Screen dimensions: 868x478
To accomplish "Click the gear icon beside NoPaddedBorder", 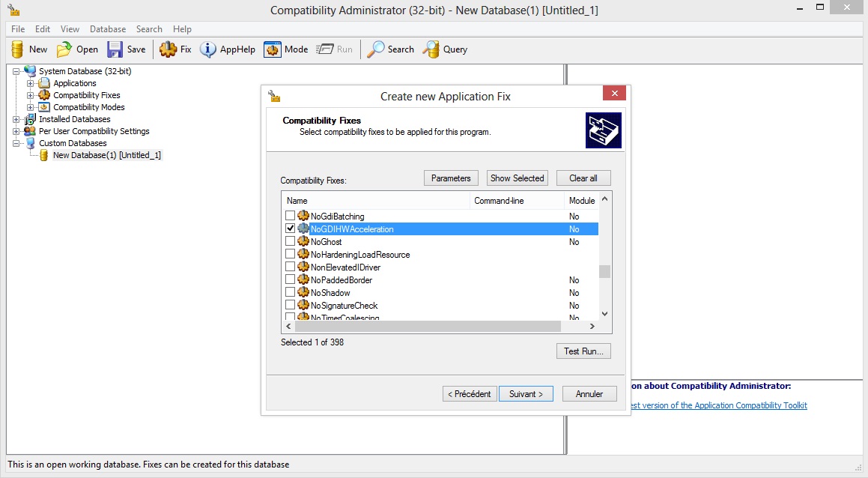I will coord(303,279).
